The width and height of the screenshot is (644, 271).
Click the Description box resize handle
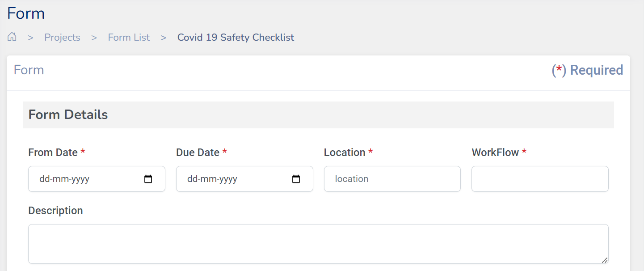click(x=604, y=260)
